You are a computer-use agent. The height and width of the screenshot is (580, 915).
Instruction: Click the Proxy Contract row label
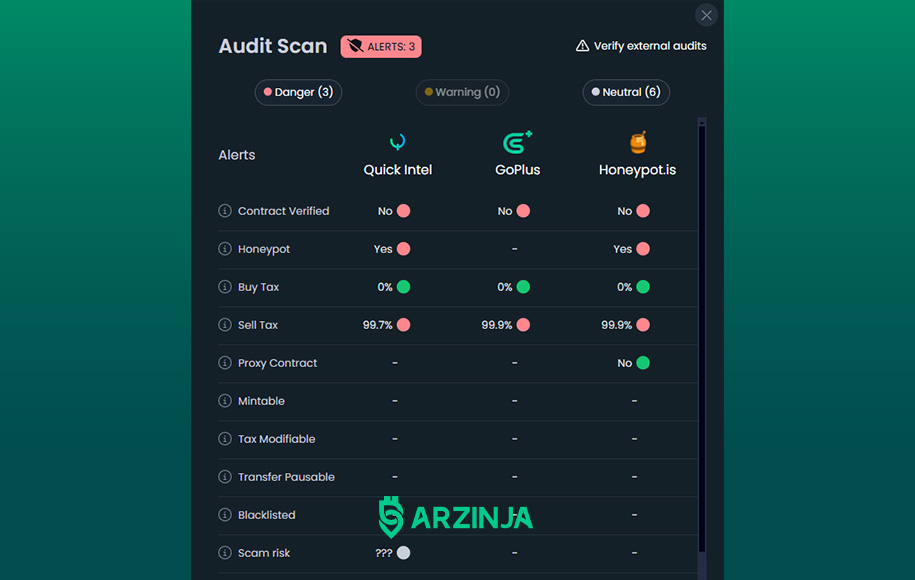tap(277, 363)
